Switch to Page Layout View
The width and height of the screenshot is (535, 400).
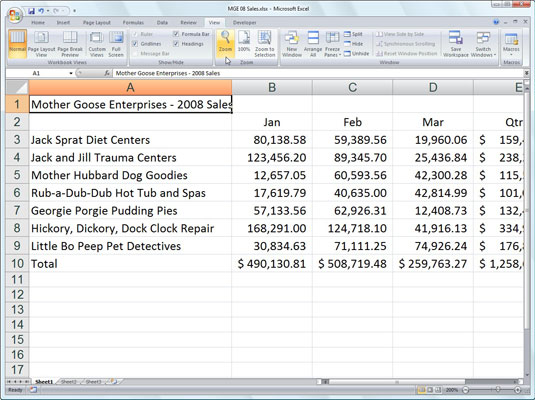(41, 44)
